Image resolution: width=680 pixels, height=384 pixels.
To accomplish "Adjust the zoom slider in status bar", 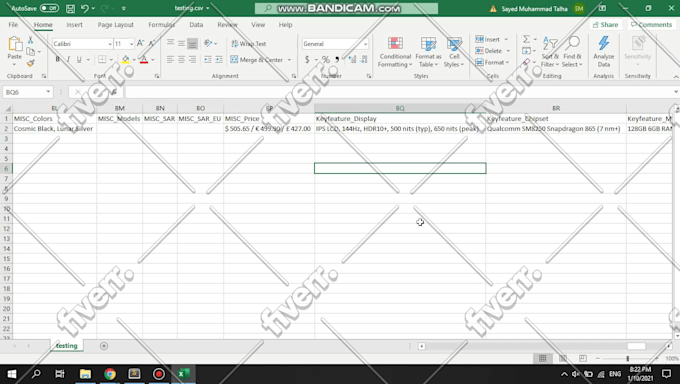I will pos(628,358).
